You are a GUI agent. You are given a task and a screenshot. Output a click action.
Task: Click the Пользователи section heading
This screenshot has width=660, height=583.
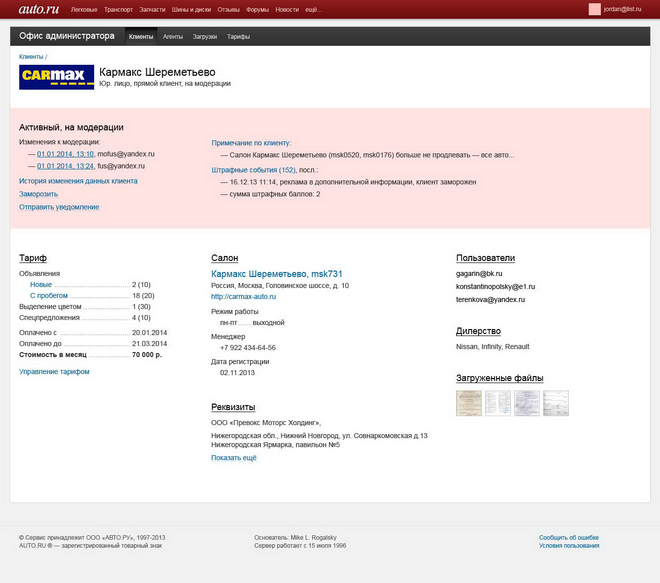485,258
